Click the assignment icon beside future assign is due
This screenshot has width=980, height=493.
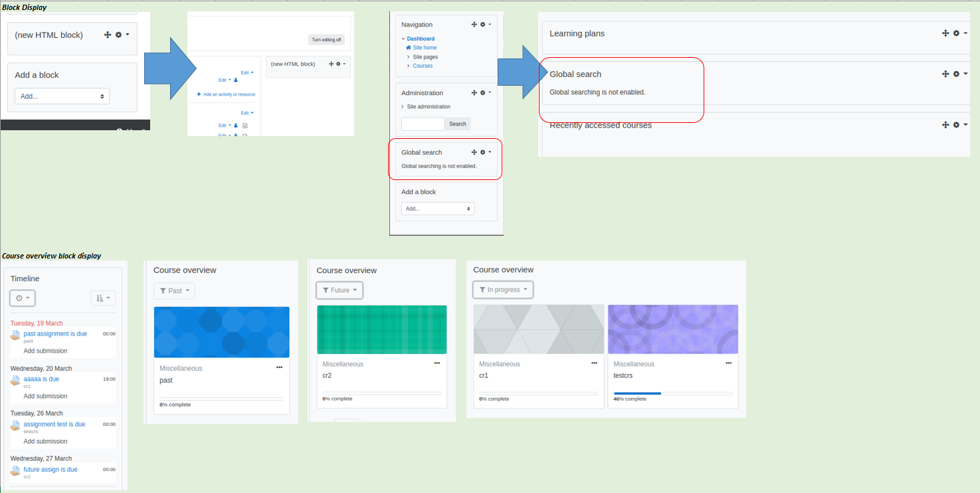(x=15, y=470)
